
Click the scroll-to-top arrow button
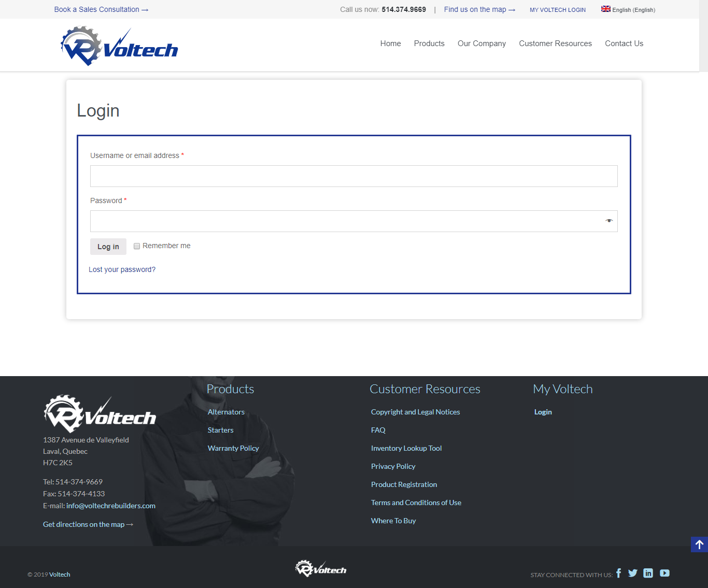point(699,544)
